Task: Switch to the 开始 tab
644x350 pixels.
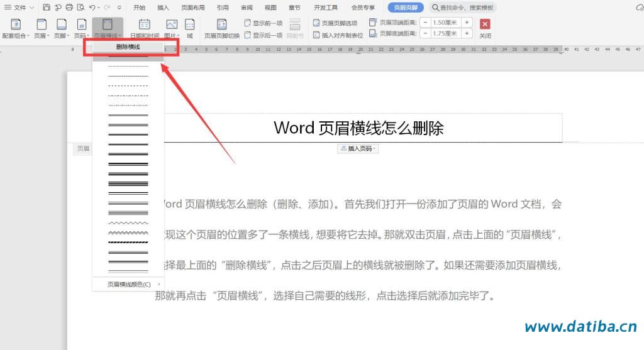Action: (140, 8)
